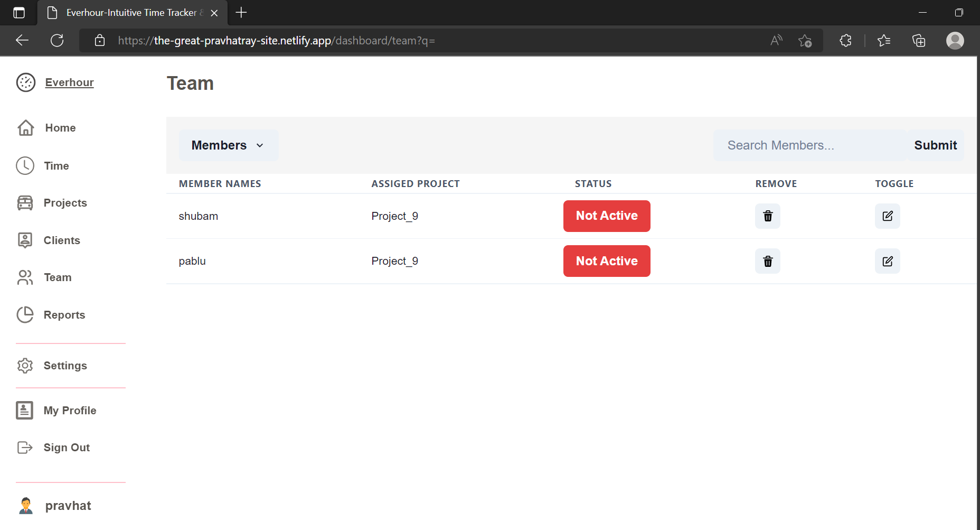Open the Everhour home link
This screenshot has width=980, height=530.
pyautogui.click(x=69, y=82)
